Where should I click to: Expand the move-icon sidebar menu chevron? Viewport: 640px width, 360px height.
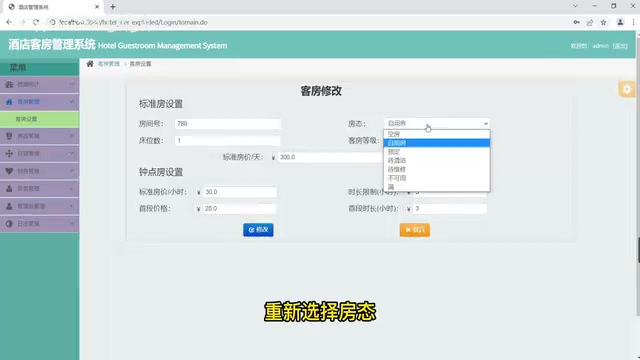point(72,153)
